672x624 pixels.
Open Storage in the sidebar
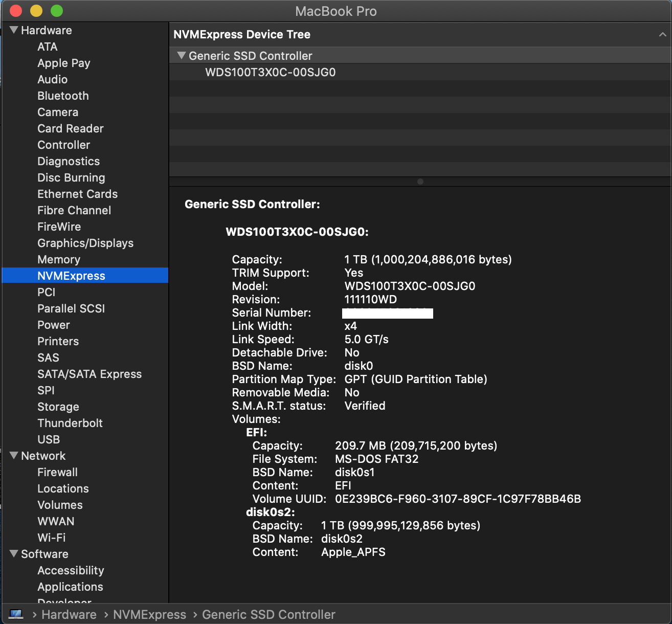click(x=58, y=407)
